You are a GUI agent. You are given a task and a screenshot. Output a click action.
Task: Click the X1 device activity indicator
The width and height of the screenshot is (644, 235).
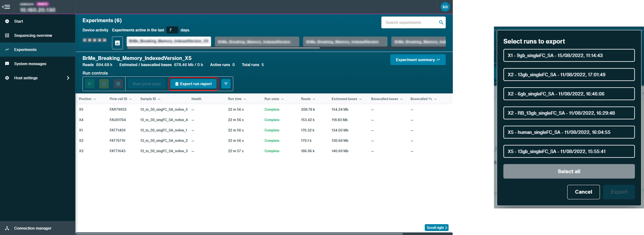coord(85,40)
